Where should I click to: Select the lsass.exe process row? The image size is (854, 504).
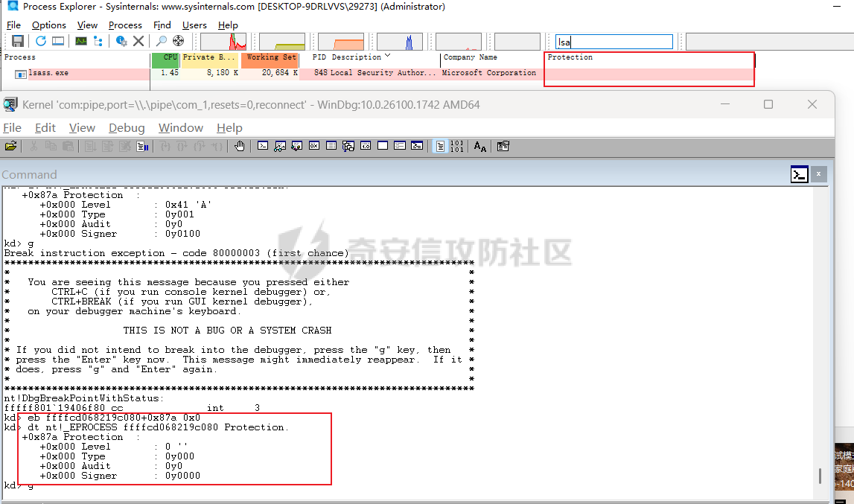[49, 74]
